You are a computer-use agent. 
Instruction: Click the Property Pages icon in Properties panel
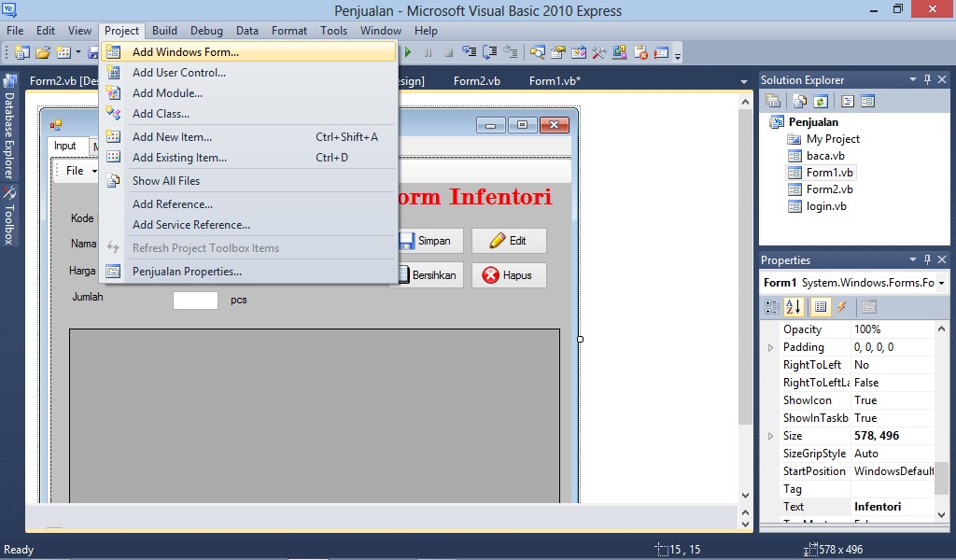(x=869, y=307)
